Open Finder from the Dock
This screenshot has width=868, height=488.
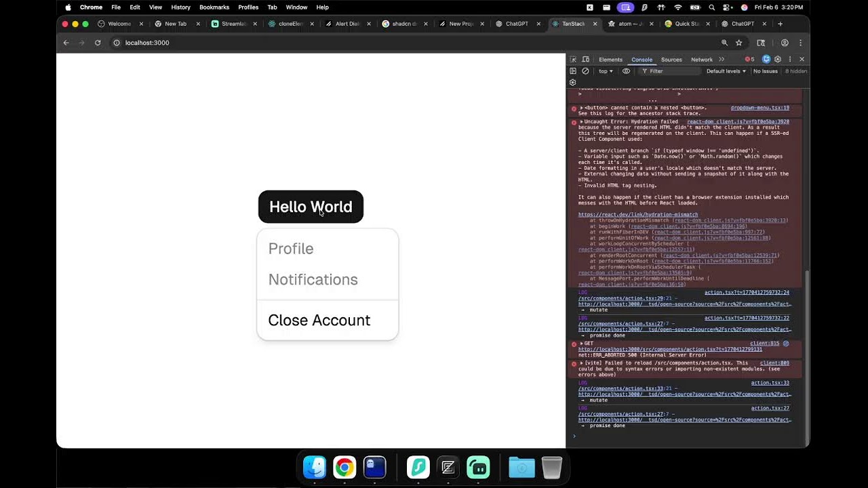(315, 467)
